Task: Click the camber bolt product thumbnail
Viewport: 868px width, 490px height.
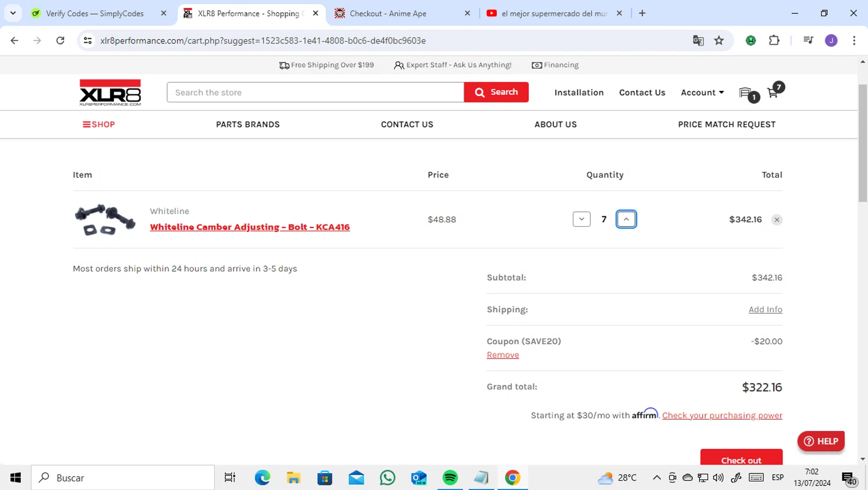Action: coord(105,220)
